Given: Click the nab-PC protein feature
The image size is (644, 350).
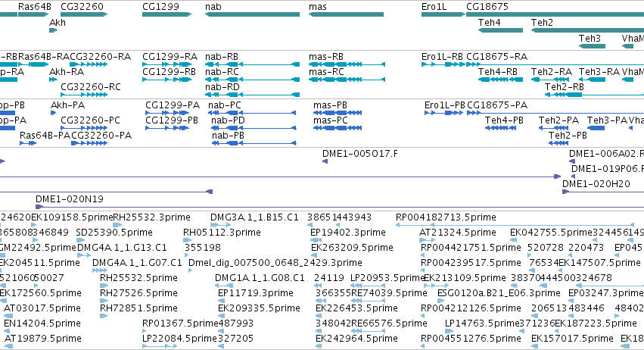Looking at the screenshot, I should 254,113.
